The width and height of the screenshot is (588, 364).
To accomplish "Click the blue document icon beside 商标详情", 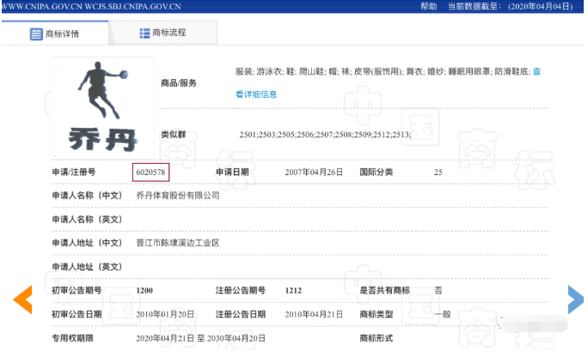I will [x=36, y=34].
